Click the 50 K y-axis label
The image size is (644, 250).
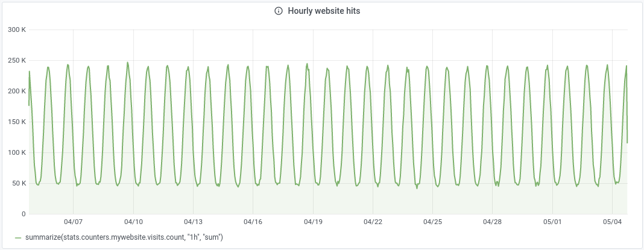pyautogui.click(x=18, y=183)
